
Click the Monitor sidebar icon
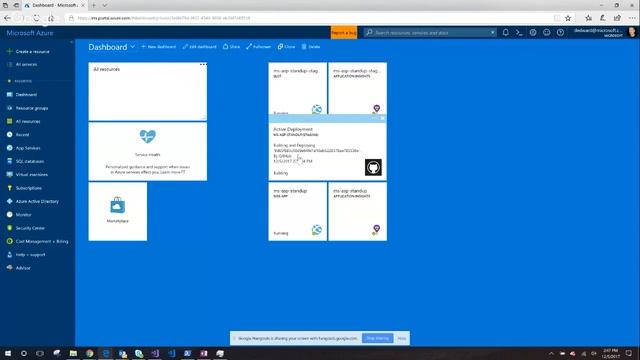pyautogui.click(x=9, y=214)
